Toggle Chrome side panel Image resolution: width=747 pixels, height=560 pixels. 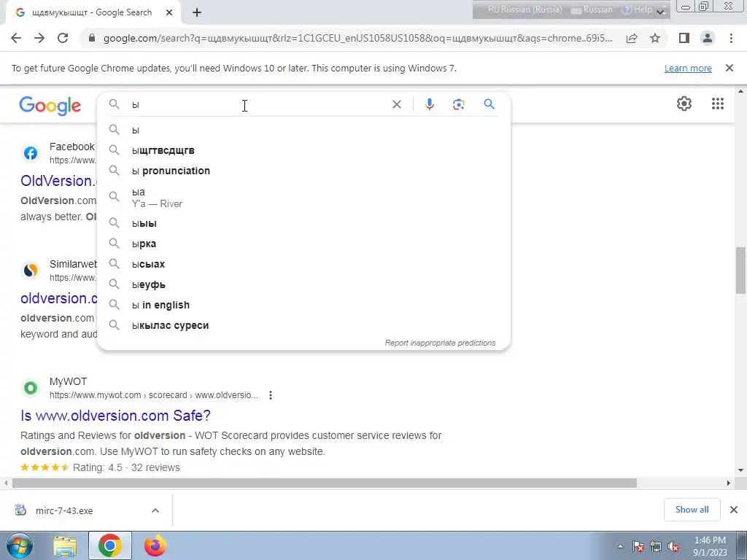pyautogui.click(x=684, y=38)
